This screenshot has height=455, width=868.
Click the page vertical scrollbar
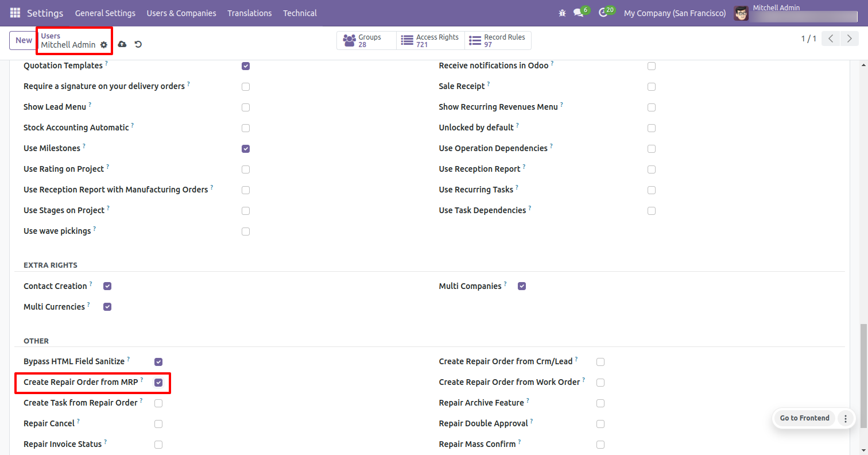[863, 373]
